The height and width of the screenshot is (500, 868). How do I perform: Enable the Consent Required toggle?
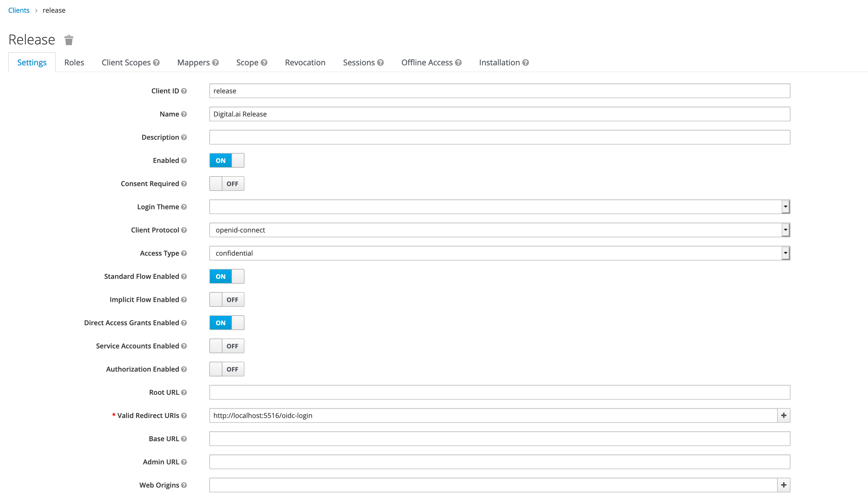point(227,184)
